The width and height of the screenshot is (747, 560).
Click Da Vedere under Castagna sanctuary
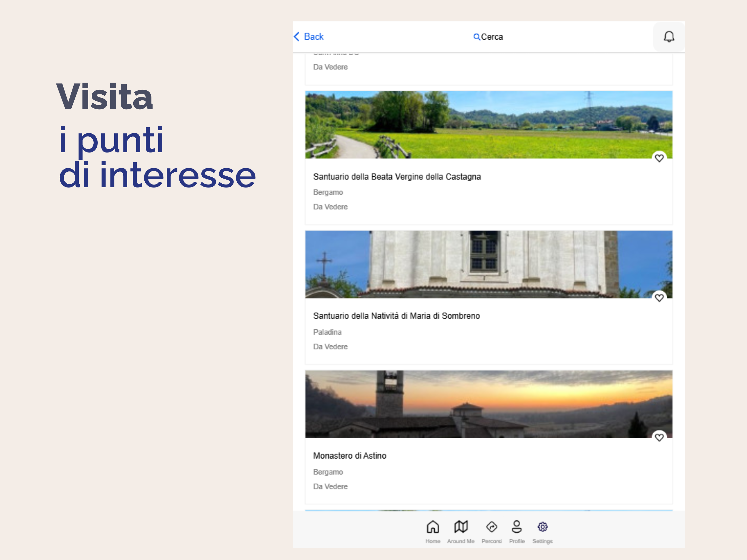[330, 206]
